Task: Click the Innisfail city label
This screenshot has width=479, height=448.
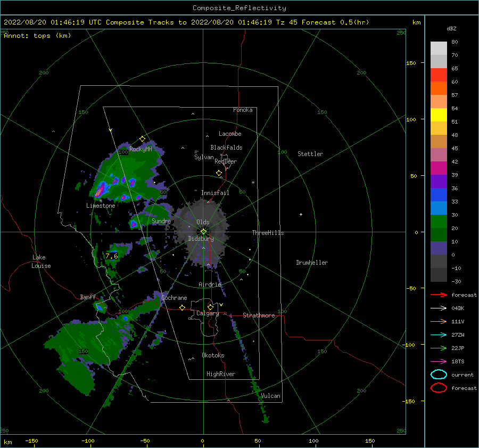Action: click(215, 193)
